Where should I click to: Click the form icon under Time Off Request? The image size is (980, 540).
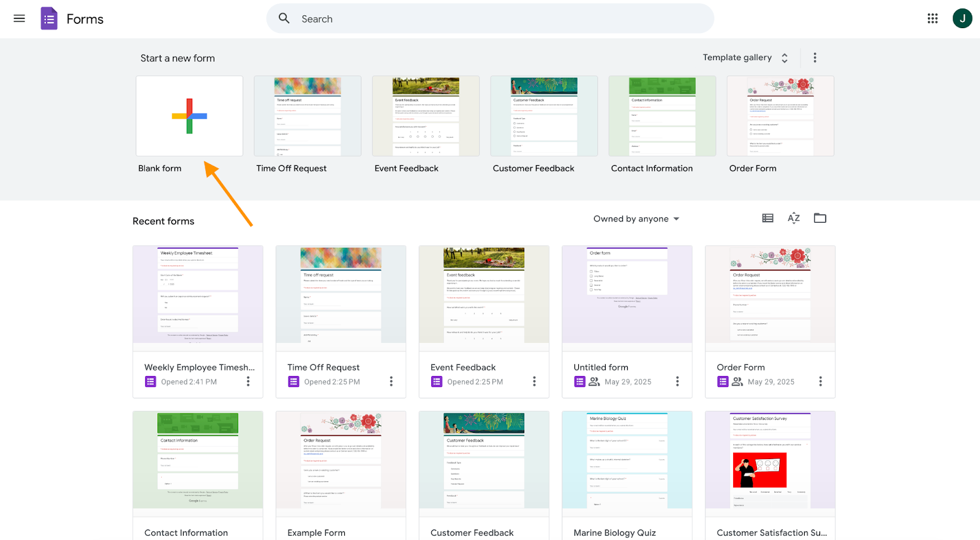point(293,381)
